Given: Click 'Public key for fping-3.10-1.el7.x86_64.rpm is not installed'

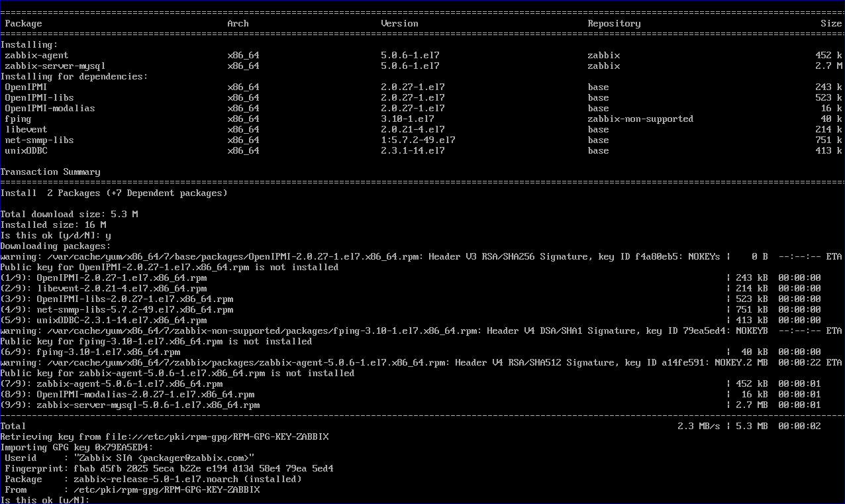Looking at the screenshot, I should coord(156,342).
